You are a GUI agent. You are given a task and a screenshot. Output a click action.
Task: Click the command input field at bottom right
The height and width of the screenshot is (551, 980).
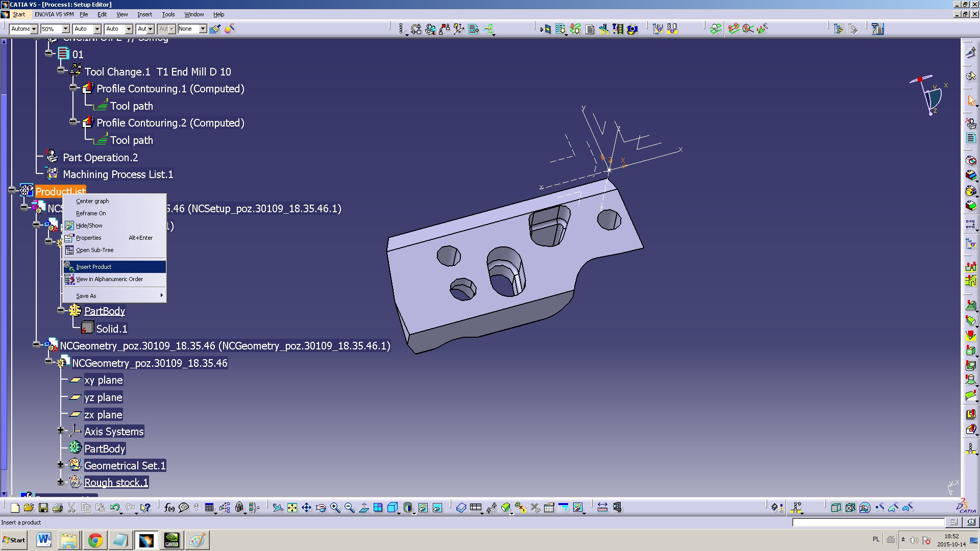[x=868, y=522]
